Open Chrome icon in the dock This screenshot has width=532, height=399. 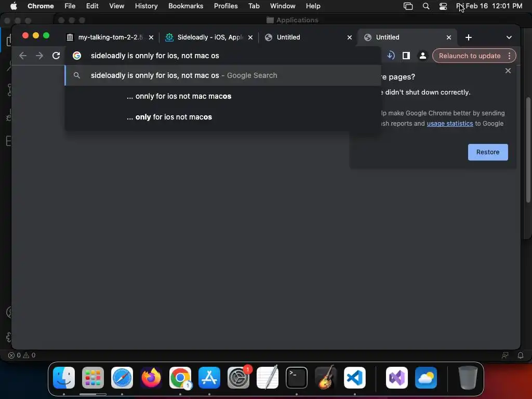tap(180, 378)
